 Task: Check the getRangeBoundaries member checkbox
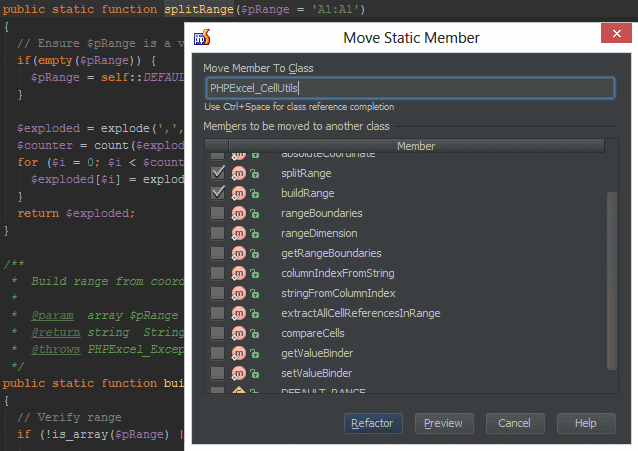[x=218, y=253]
